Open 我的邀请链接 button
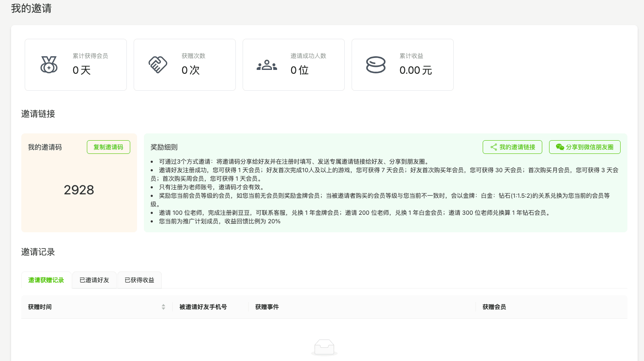 pos(512,147)
